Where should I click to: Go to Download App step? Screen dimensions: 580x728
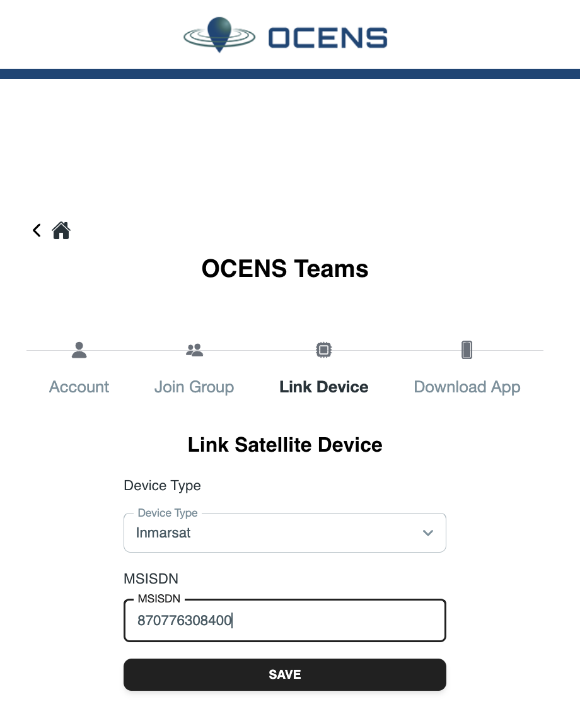click(467, 387)
